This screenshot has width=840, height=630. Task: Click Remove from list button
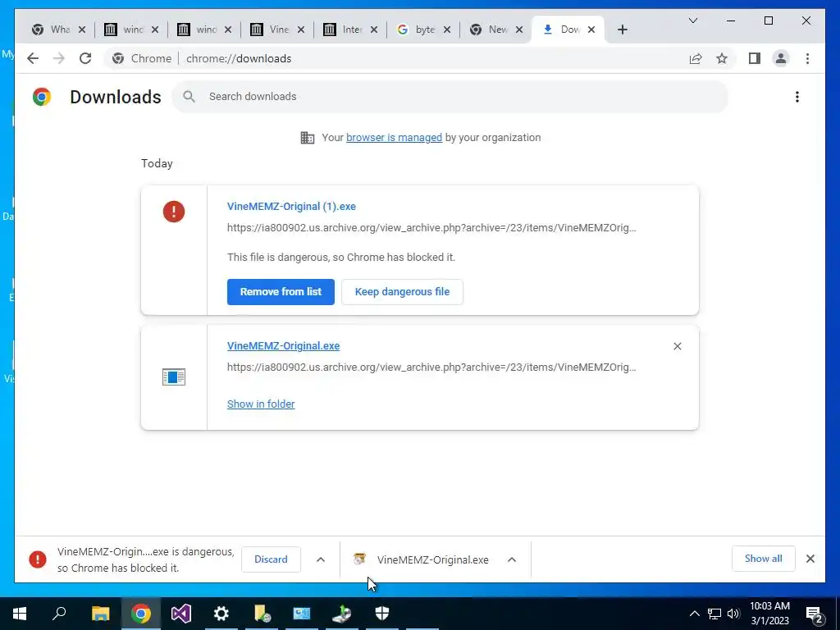pos(281,292)
